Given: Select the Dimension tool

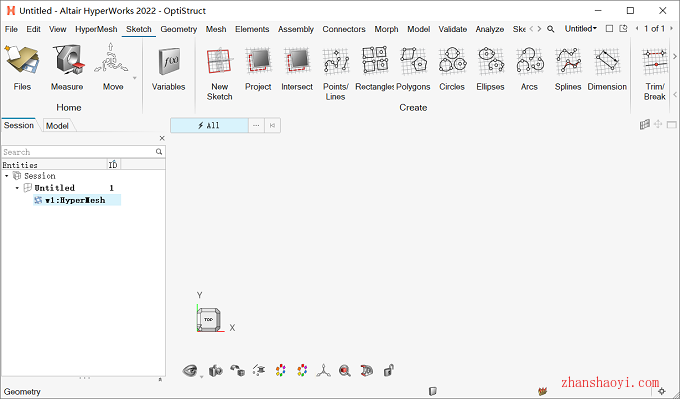Looking at the screenshot, I should point(607,69).
